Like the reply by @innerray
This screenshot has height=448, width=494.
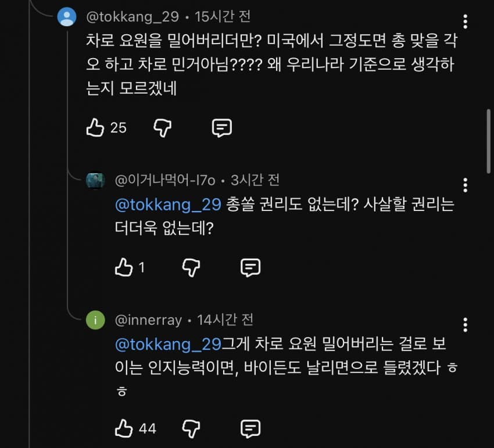click(123, 429)
